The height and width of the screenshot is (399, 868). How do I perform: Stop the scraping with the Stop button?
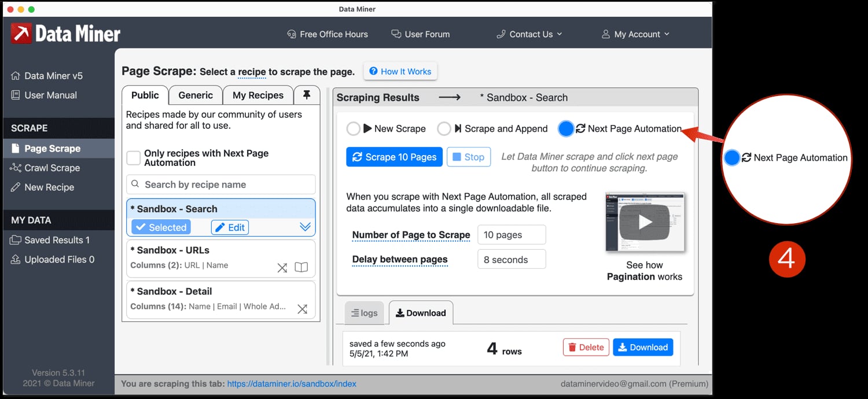(x=469, y=157)
